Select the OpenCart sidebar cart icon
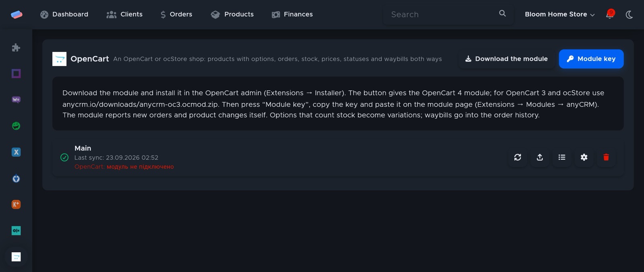 click(x=16, y=257)
